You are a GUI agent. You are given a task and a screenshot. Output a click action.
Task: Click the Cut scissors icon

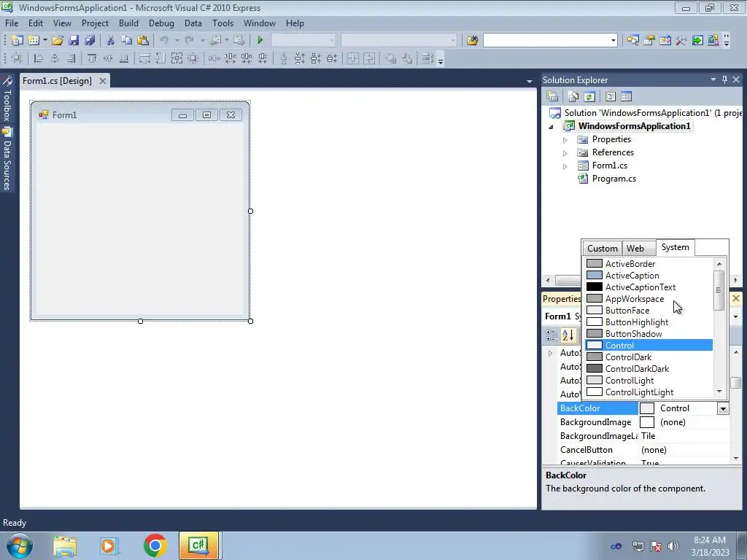[111, 41]
